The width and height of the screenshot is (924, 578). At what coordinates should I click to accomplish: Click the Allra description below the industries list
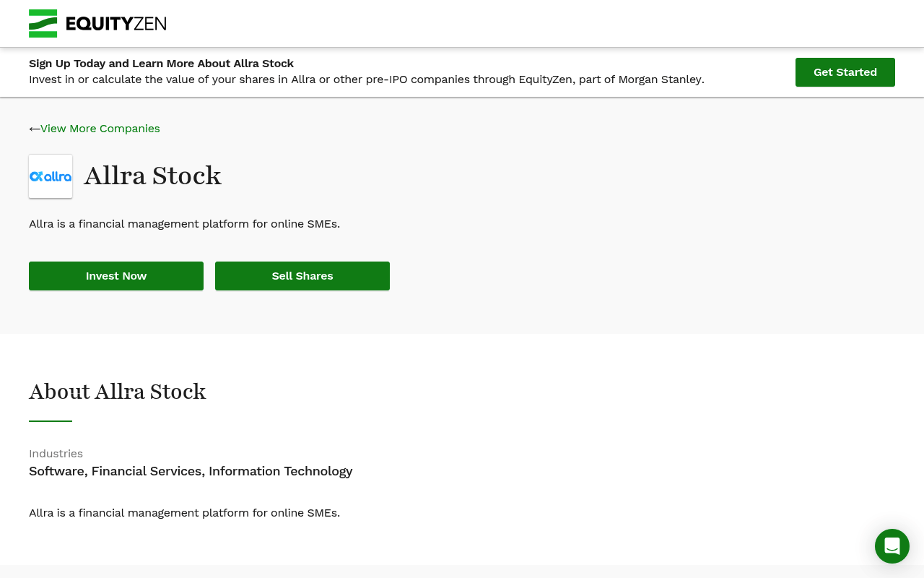[x=185, y=513]
